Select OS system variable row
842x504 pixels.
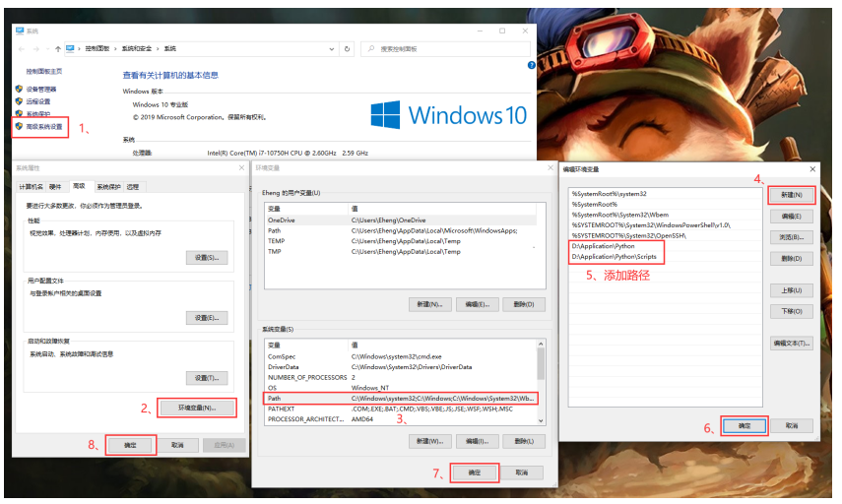pyautogui.click(x=401, y=388)
